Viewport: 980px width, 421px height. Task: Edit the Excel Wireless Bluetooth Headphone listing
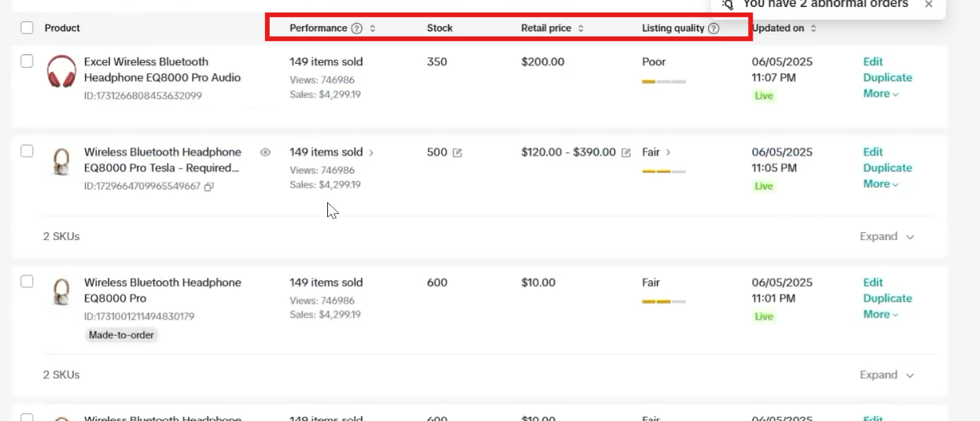click(x=873, y=62)
